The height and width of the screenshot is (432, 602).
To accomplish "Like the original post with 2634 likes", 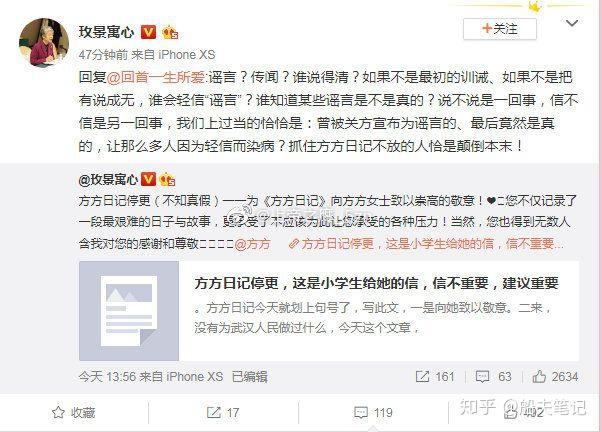I will coord(555,377).
